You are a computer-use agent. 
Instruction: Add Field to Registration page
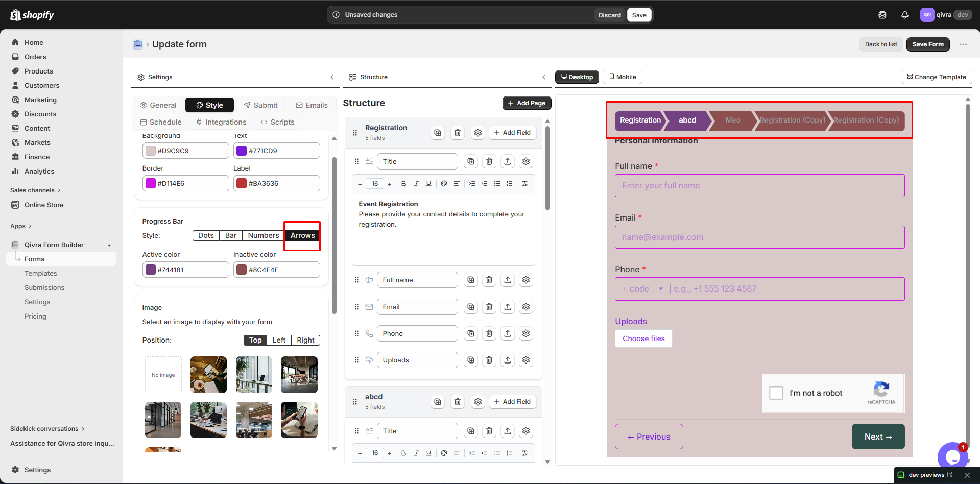[513, 133]
